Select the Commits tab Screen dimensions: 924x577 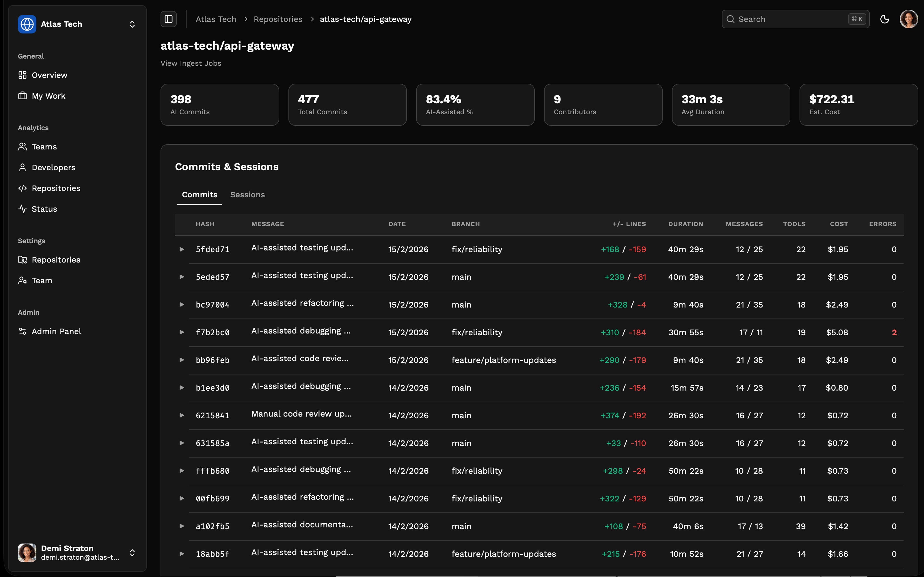(x=199, y=195)
